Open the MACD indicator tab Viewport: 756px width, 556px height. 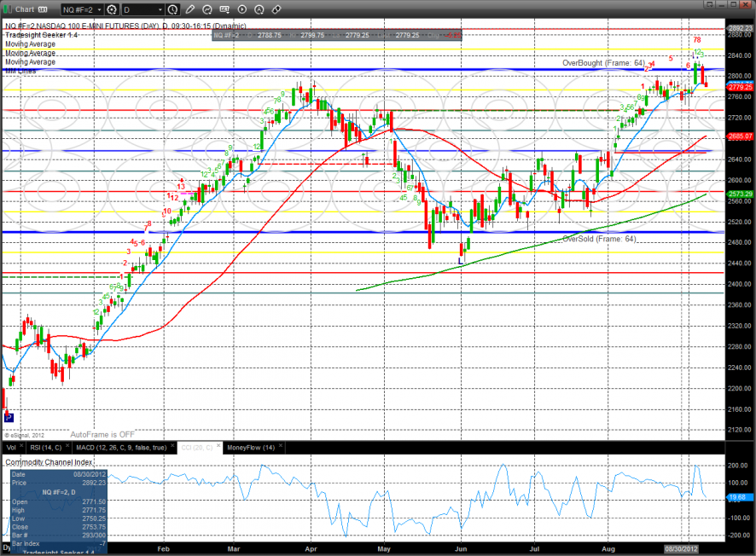pyautogui.click(x=121, y=447)
